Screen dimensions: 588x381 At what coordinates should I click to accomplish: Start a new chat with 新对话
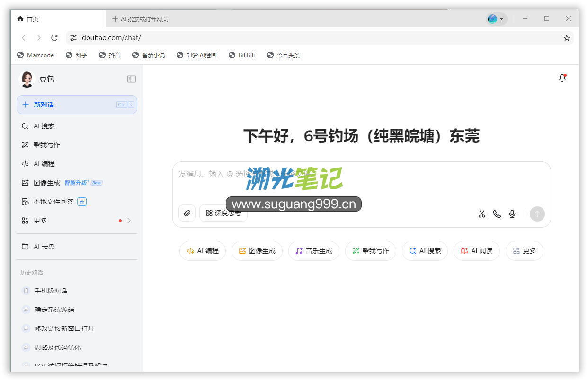tap(77, 105)
